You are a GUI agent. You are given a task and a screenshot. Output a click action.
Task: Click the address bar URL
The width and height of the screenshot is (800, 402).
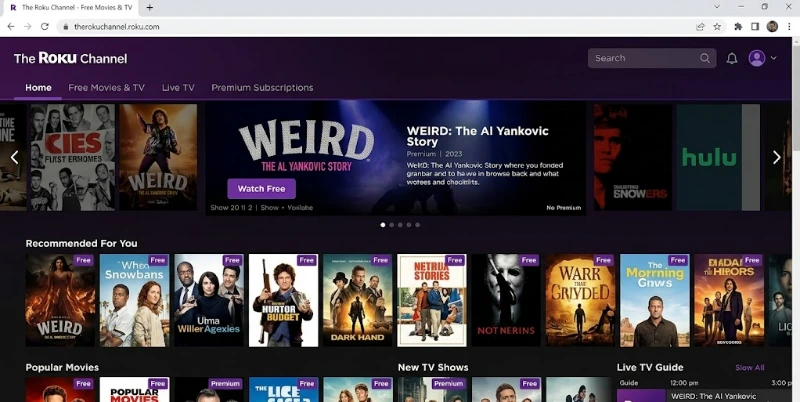tap(117, 27)
